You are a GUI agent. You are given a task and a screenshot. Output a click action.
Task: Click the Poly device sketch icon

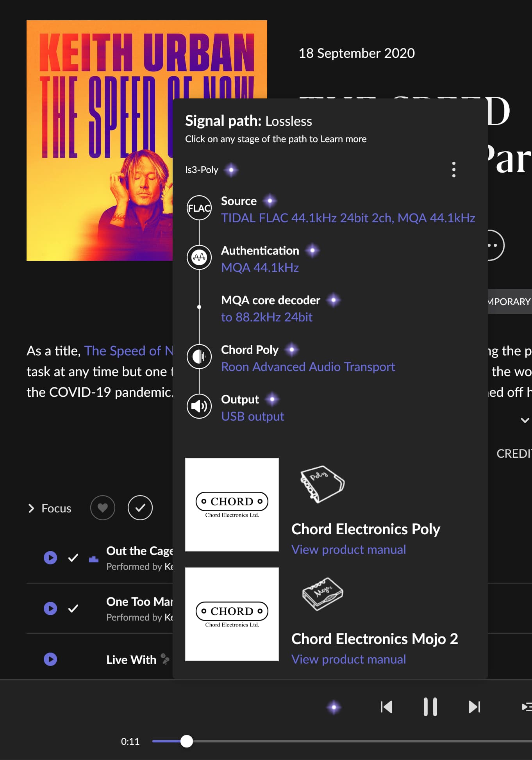coord(322,484)
